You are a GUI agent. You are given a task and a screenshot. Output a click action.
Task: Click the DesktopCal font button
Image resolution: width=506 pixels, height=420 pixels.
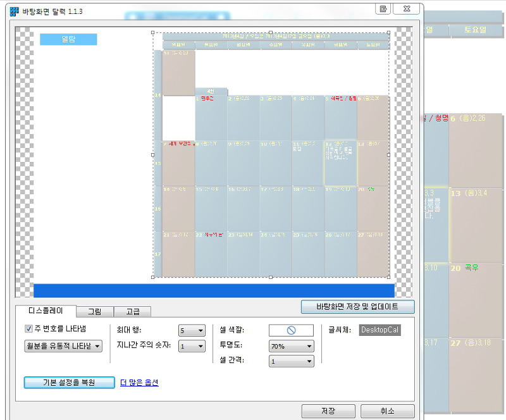(x=380, y=330)
